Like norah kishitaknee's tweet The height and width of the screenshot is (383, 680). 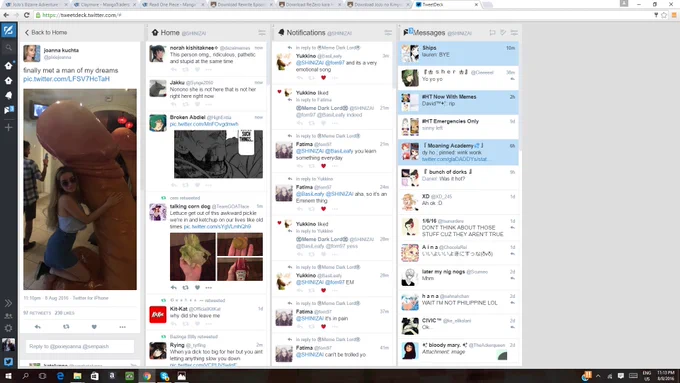pos(197,69)
